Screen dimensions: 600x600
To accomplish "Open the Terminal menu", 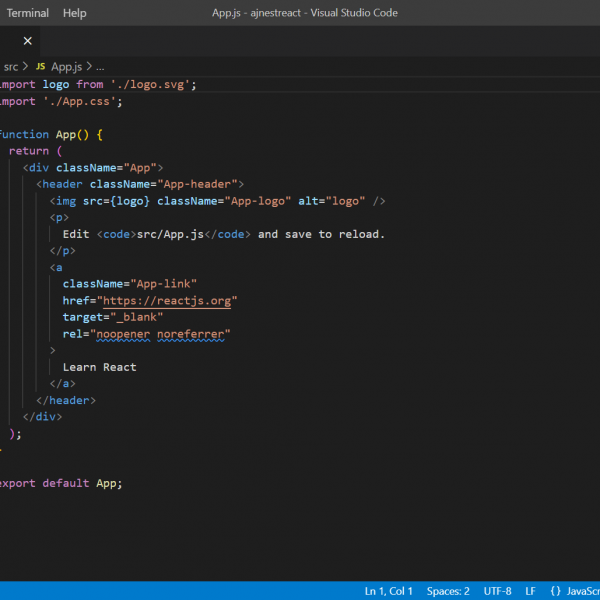I will tap(27, 13).
